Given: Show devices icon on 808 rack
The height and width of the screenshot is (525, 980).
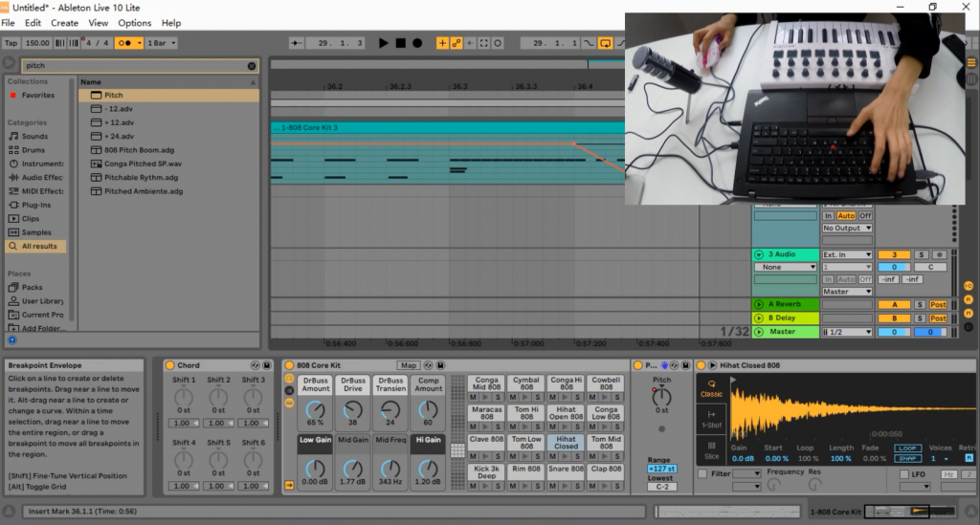Looking at the screenshot, I should tap(289, 404).
